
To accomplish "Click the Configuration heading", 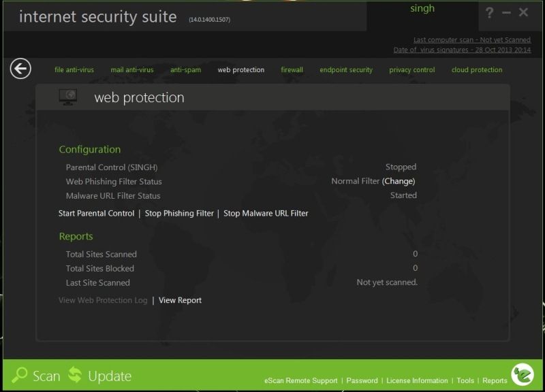I will 90,150.
